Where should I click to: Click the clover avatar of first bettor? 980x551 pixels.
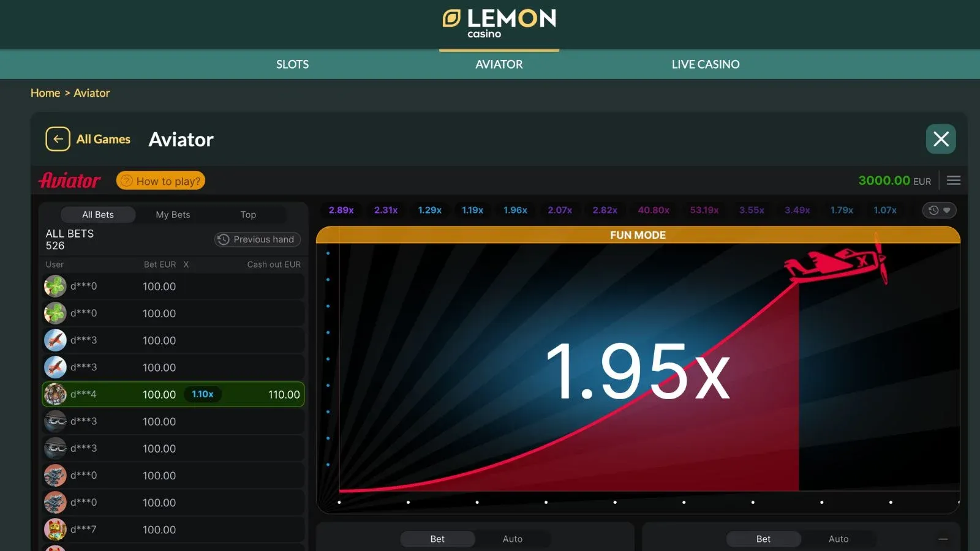[55, 286]
